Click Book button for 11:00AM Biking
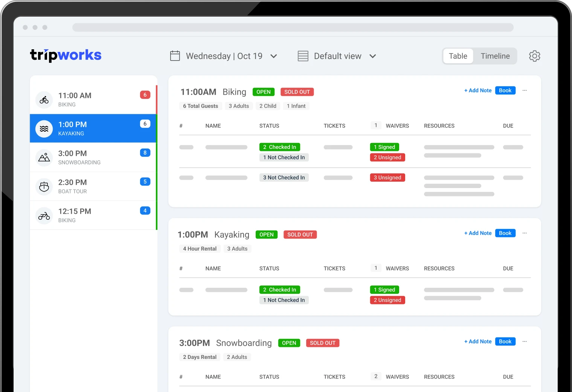 tap(505, 90)
